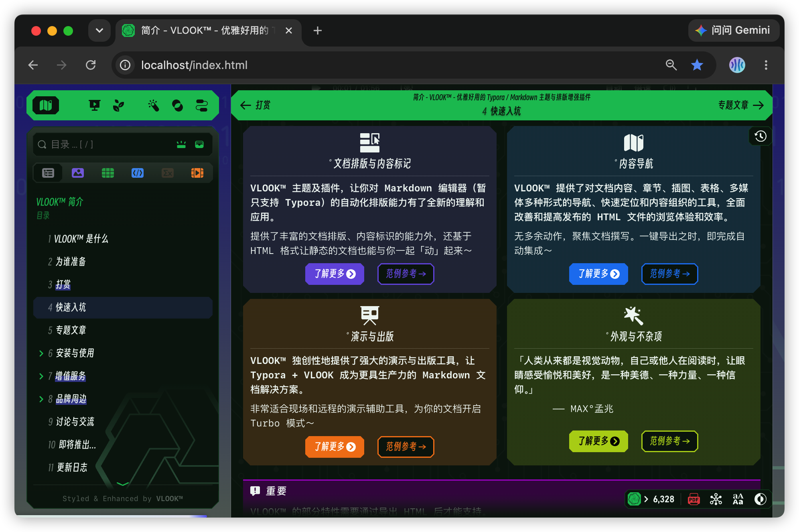This screenshot has width=799, height=532.
Task: Expand chevron next to 6 安装与使用
Action: coord(41,353)
